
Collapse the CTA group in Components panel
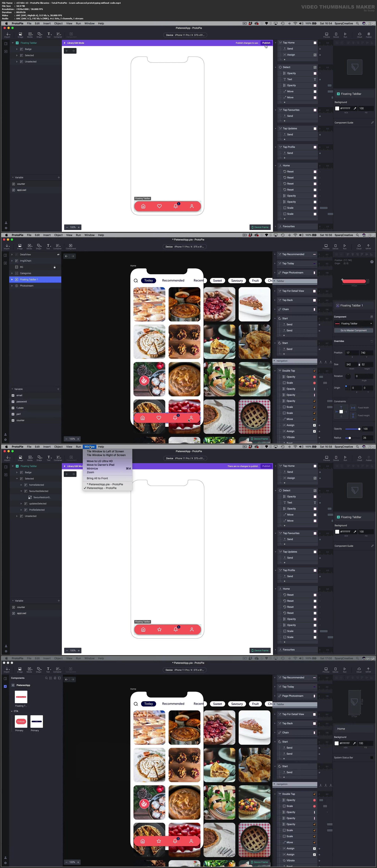click(x=12, y=711)
